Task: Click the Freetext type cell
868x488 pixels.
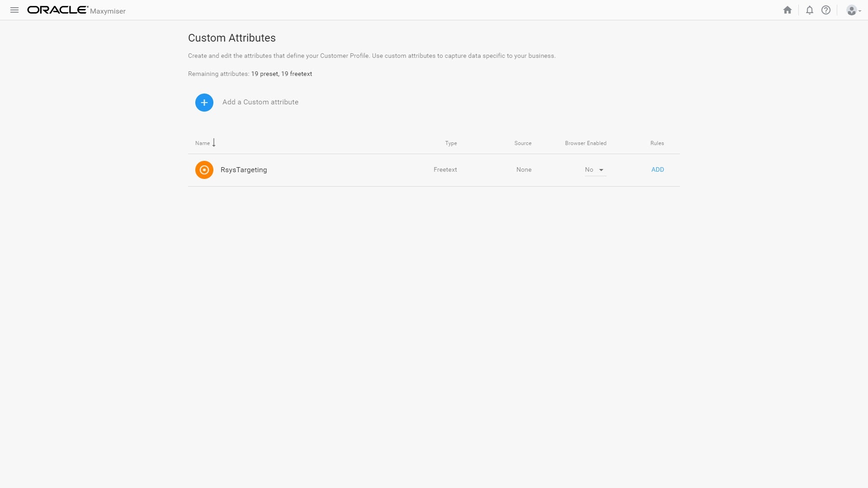Action: pos(445,170)
